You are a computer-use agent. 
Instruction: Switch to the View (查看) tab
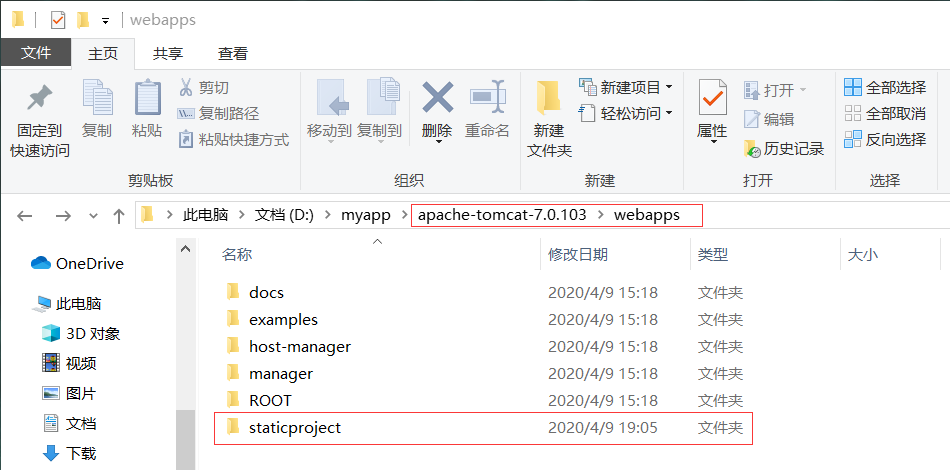(x=233, y=54)
